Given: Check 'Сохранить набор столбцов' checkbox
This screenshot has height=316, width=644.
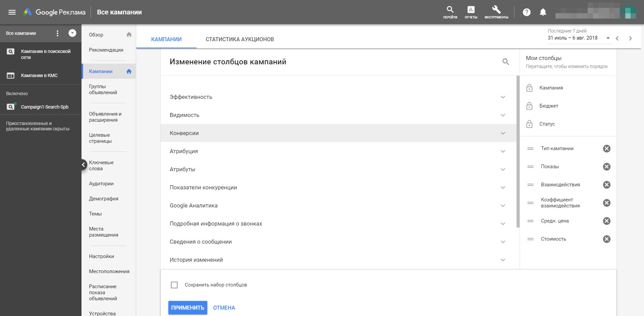Looking at the screenshot, I should (x=174, y=285).
